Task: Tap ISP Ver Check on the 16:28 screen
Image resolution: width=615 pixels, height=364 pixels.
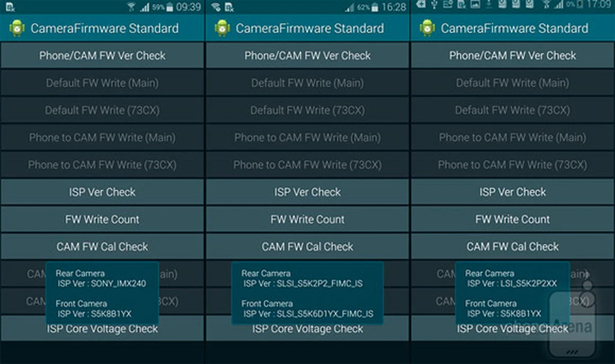Action: coord(307,192)
